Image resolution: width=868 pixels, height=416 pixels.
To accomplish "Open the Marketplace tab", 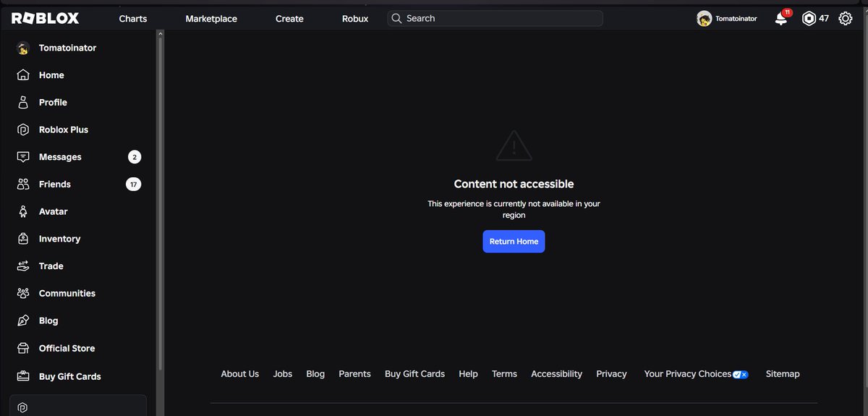I will pos(211,19).
